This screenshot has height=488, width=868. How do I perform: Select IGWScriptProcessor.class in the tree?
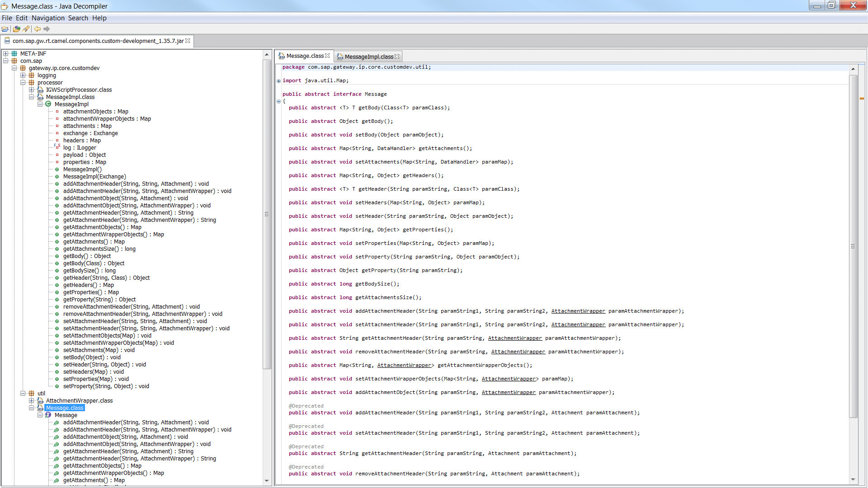(79, 90)
